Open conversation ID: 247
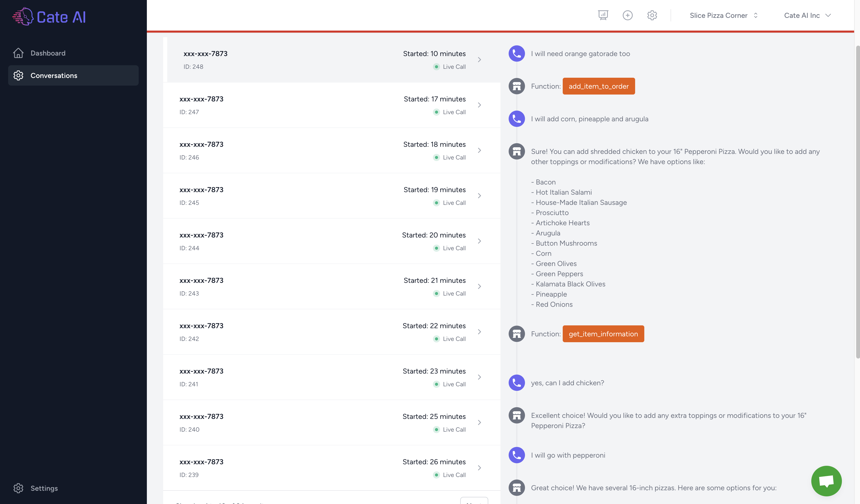 pyautogui.click(x=332, y=105)
